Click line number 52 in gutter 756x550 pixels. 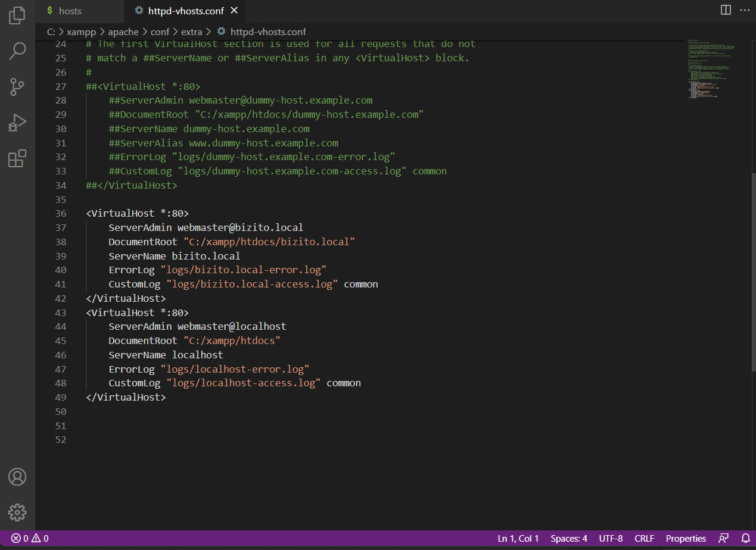[x=60, y=439]
